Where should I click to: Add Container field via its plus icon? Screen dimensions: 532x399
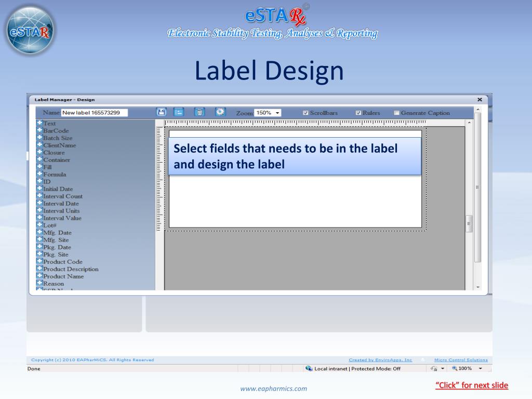39,159
